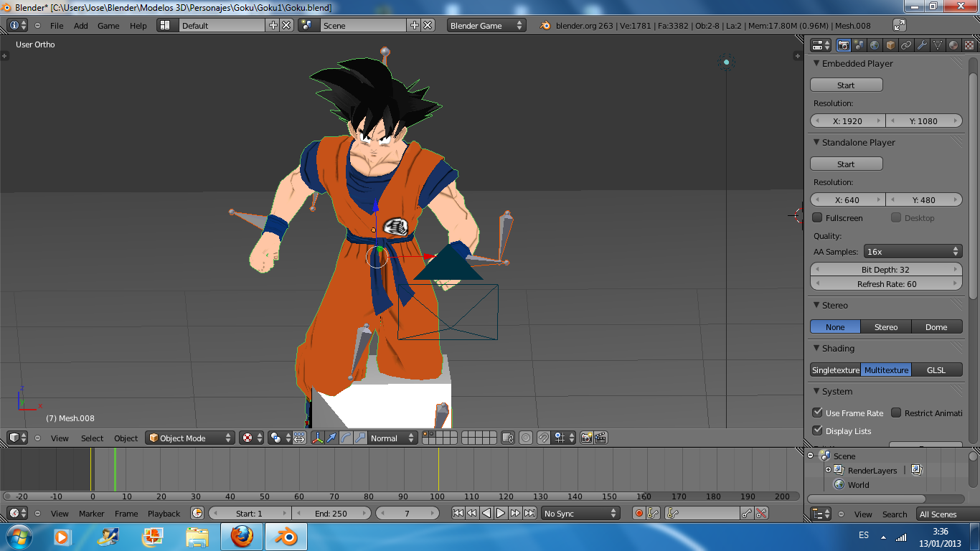Viewport: 980px width, 551px height.
Task: Click the Firefox icon in the taskbar
Action: coord(242,537)
